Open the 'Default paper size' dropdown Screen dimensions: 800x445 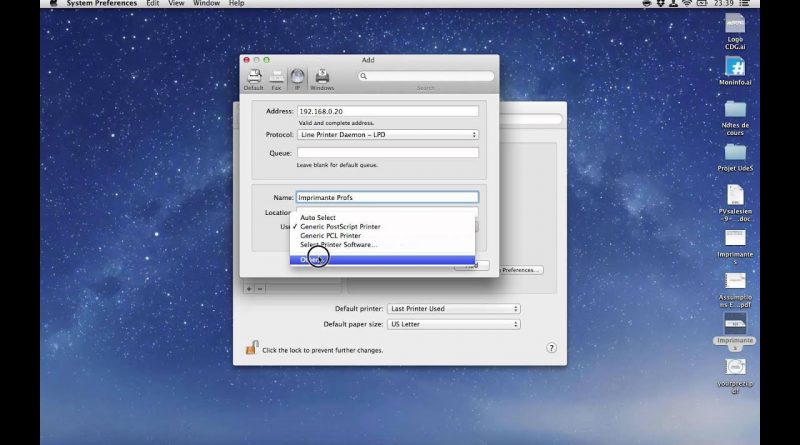coord(454,324)
